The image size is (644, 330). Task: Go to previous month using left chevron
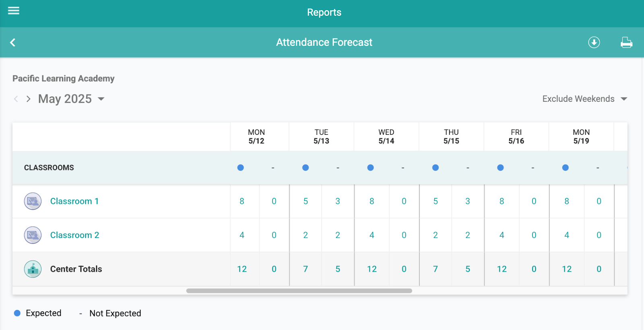pyautogui.click(x=16, y=99)
